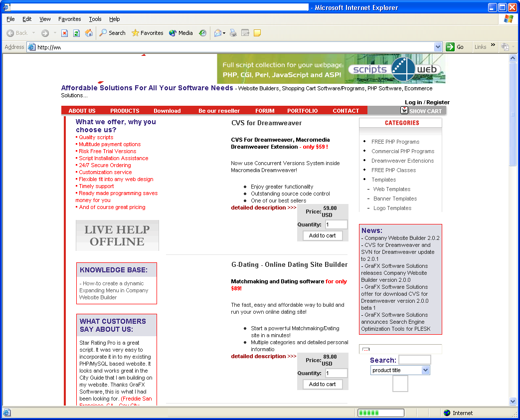Refresh the current page
Screen dimensions: 520x420
(76, 33)
